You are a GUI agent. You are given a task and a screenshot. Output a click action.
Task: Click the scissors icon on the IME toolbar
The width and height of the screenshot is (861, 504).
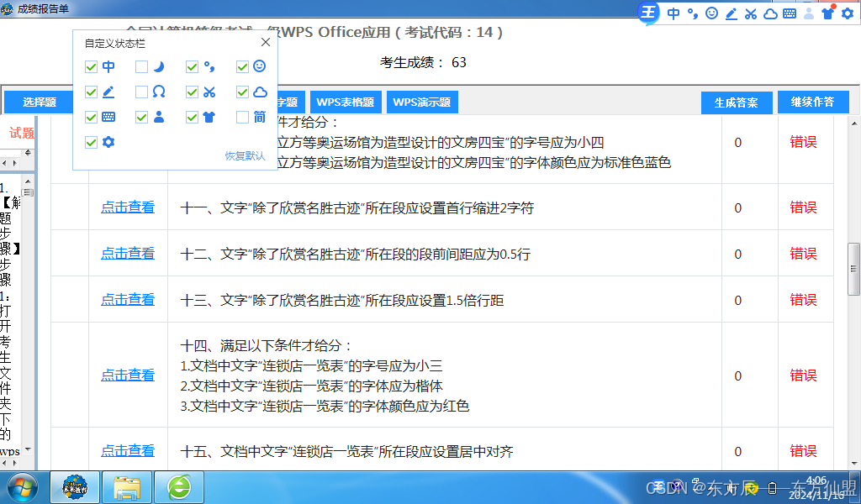pos(751,13)
